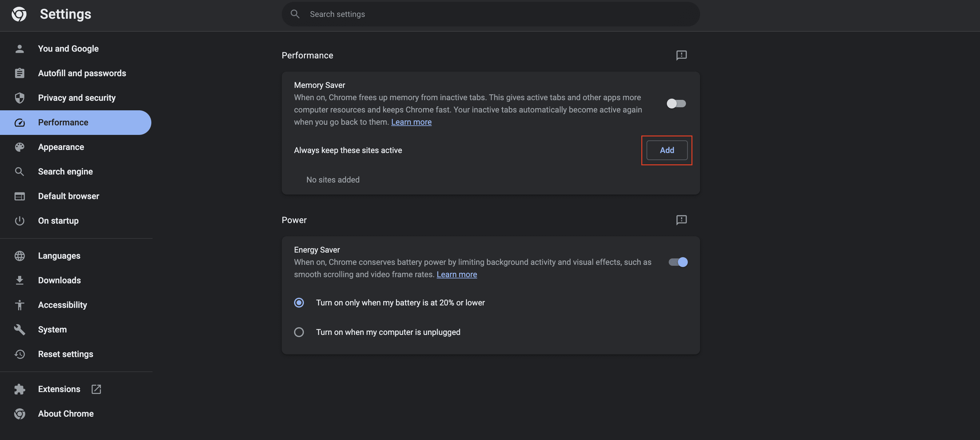Click the person icon for You and Google
The width and height of the screenshot is (980, 440).
pos(20,49)
